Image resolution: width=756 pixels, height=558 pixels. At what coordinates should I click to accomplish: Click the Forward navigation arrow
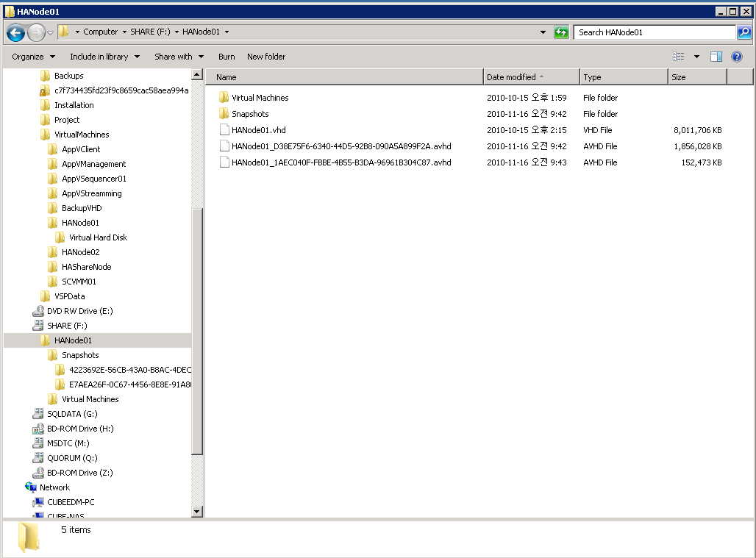click(36, 32)
